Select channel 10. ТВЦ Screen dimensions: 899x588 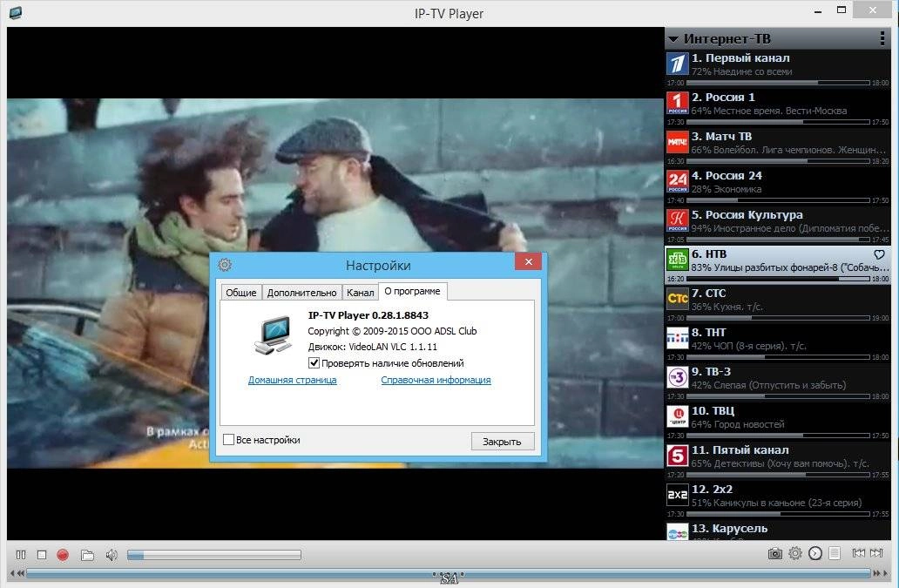777,421
